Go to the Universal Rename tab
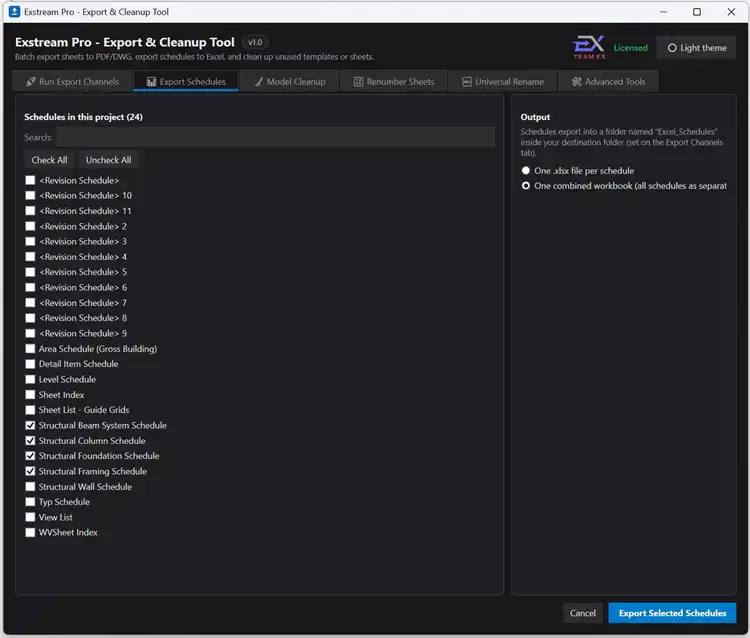This screenshot has height=638, width=750. point(503,82)
